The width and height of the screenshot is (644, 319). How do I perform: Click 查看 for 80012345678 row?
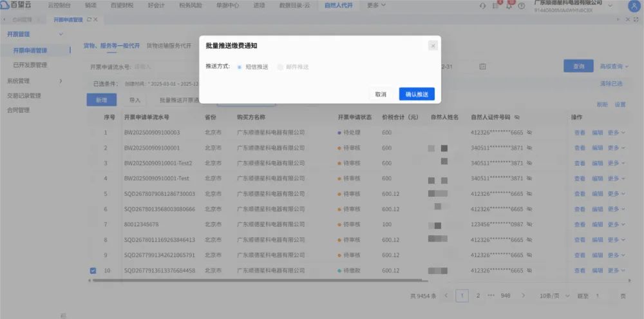tap(580, 224)
